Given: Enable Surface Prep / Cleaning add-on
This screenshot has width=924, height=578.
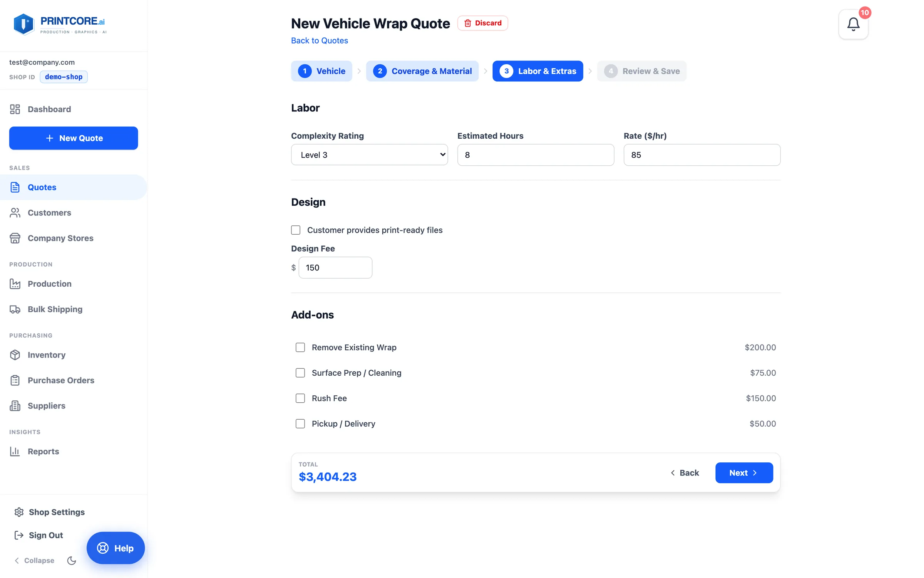Looking at the screenshot, I should [300, 373].
